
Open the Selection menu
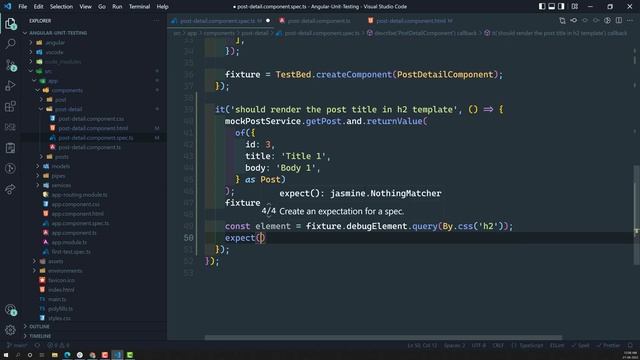[x=61, y=7]
